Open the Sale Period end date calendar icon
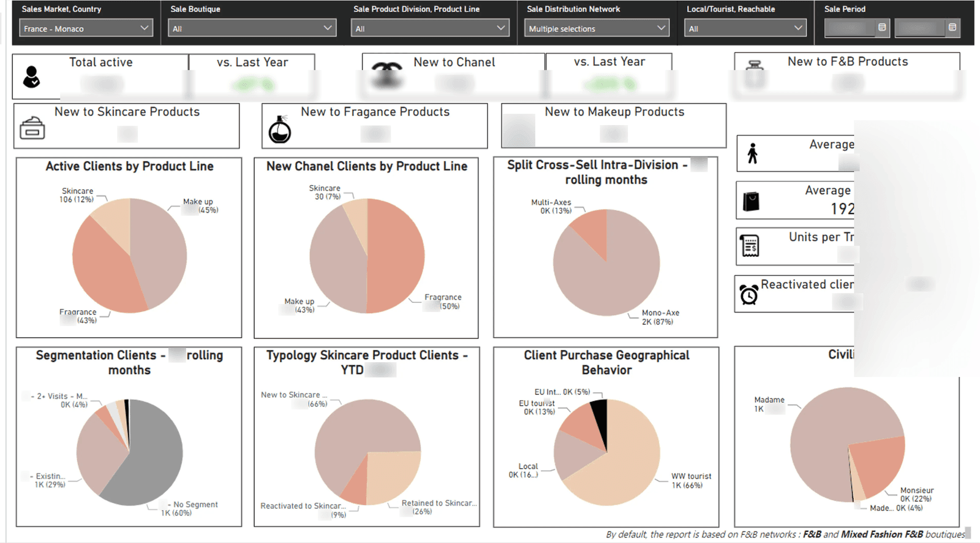 [x=952, y=28]
